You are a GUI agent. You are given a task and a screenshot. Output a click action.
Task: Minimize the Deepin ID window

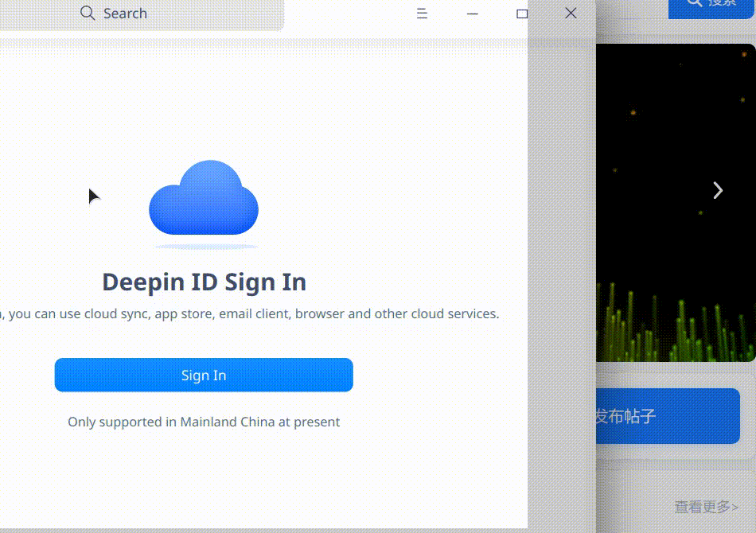coord(473,14)
